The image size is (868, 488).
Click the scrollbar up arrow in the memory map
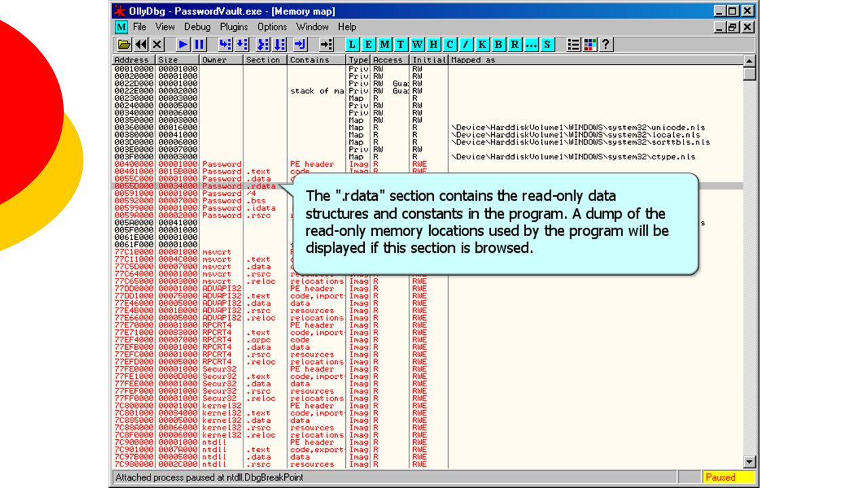click(749, 61)
